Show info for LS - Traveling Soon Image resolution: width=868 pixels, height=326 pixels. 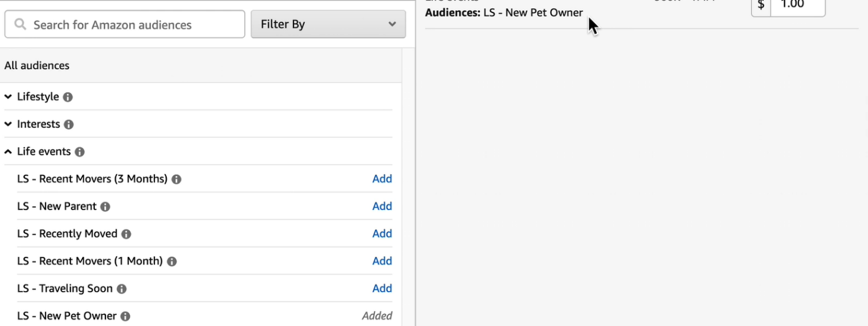click(x=121, y=289)
